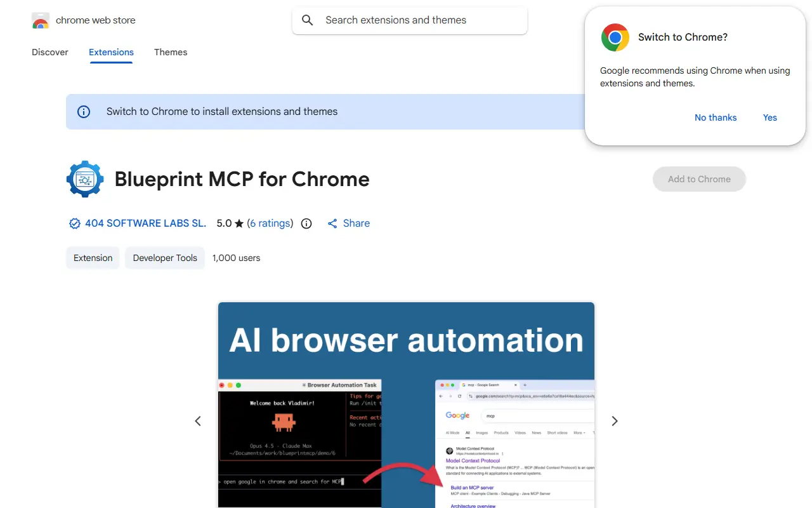Screen dimensions: 812x508
Task: Open the Discover tab
Action: tap(50, 52)
